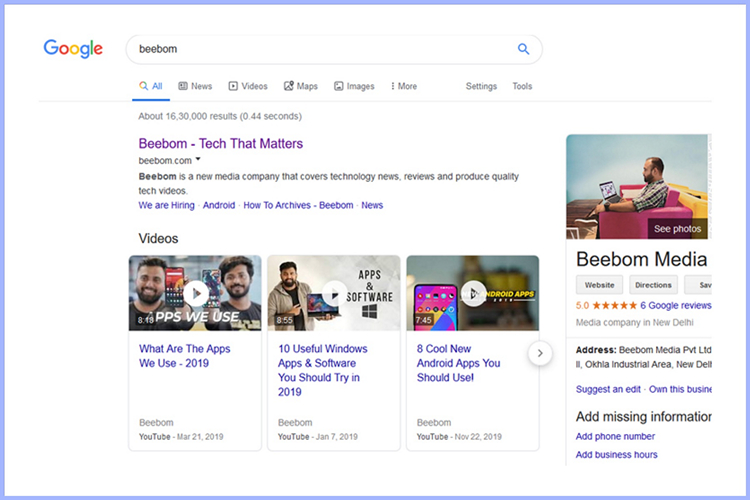The height and width of the screenshot is (500, 750).
Task: Click the Google logo
Action: [x=73, y=48]
